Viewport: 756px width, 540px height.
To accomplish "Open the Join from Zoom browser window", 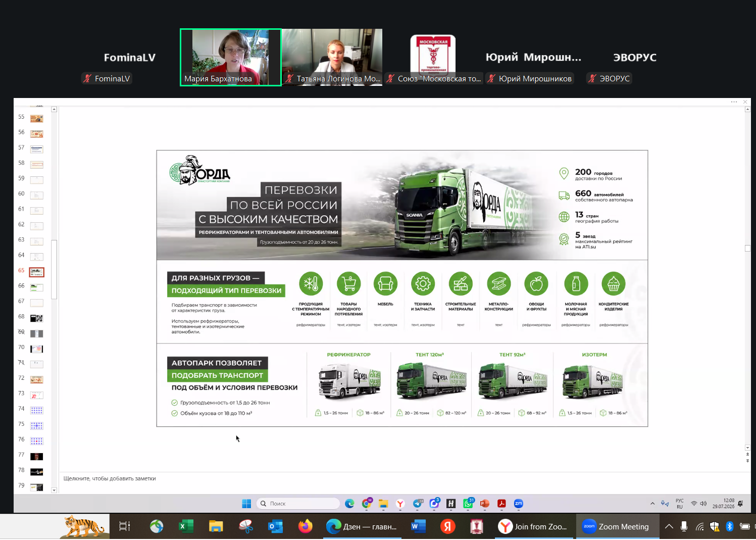I will 534,527.
